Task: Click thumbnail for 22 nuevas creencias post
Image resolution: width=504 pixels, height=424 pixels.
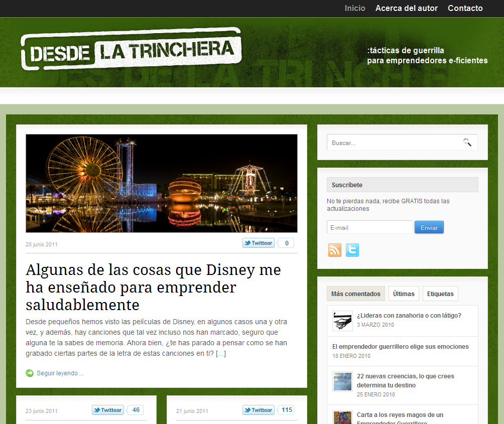Action: [342, 381]
